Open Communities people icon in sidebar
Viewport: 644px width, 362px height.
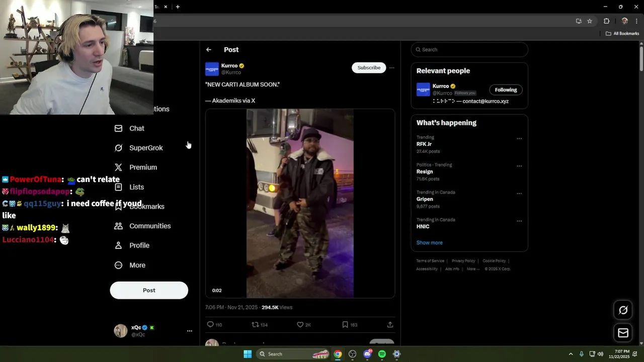(x=118, y=226)
